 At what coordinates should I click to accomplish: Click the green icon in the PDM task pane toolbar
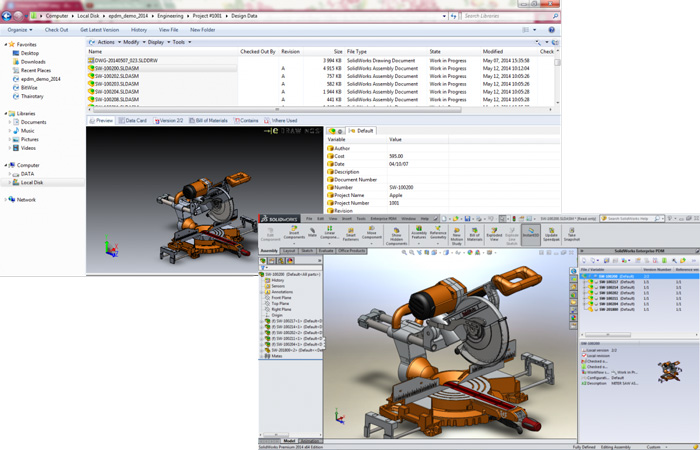664,260
